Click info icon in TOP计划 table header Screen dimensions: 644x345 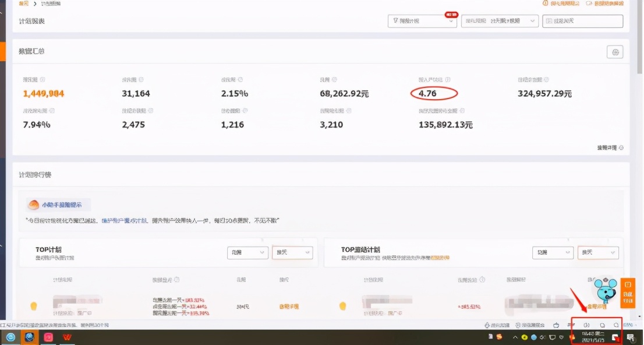coord(176,280)
